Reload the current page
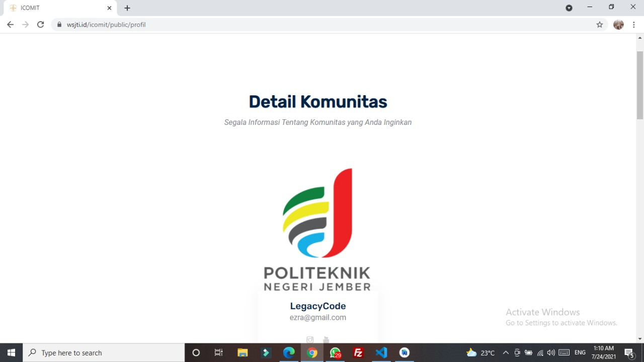The height and width of the screenshot is (362, 644). click(x=41, y=24)
